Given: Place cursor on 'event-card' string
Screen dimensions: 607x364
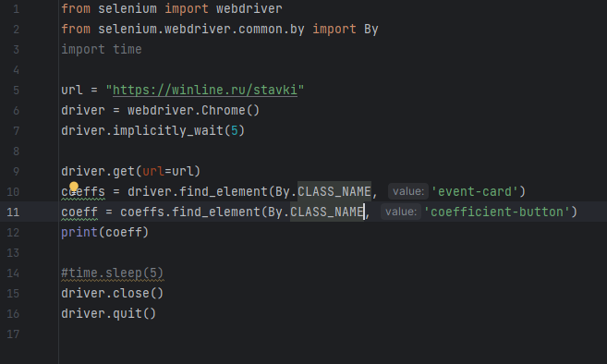Looking at the screenshot, I should click(474, 191).
